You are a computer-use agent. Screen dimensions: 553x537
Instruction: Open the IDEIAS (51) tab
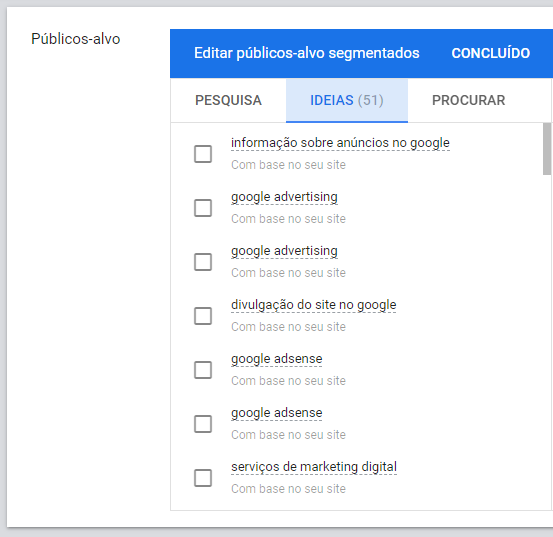[347, 100]
